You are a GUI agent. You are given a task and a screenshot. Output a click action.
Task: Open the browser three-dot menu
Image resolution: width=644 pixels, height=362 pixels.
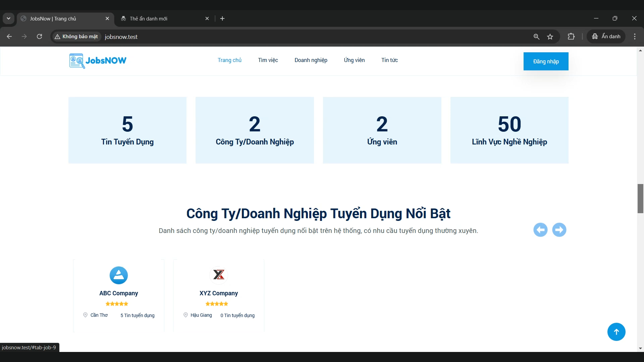tap(635, 37)
